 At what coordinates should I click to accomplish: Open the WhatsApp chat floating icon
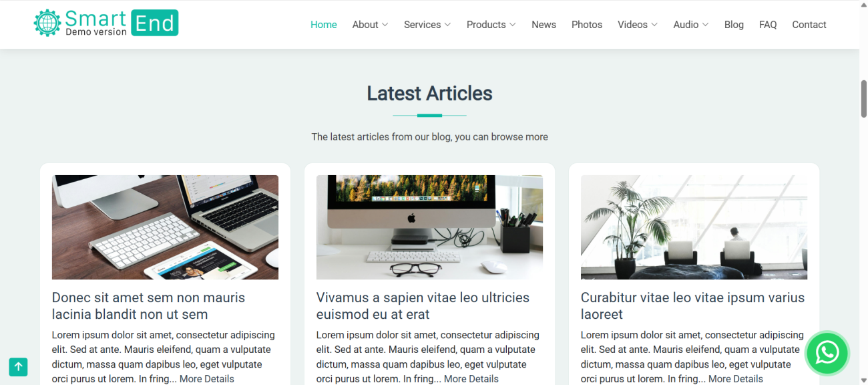(x=827, y=352)
